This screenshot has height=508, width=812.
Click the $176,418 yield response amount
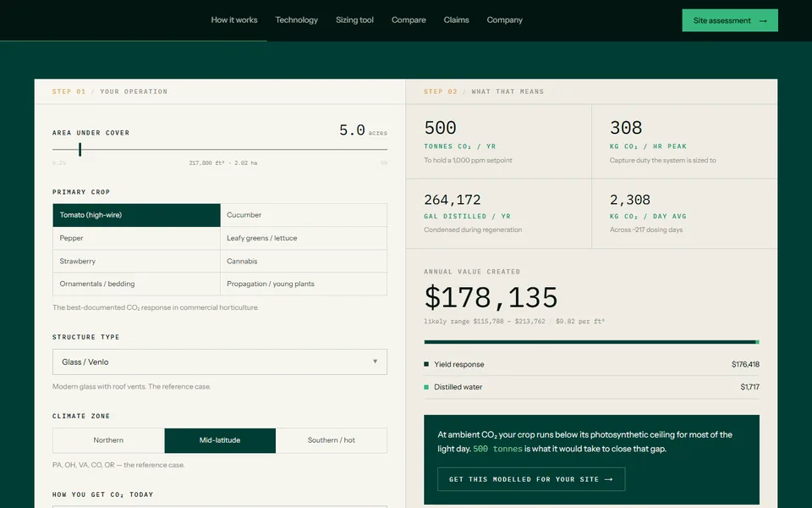coord(745,364)
